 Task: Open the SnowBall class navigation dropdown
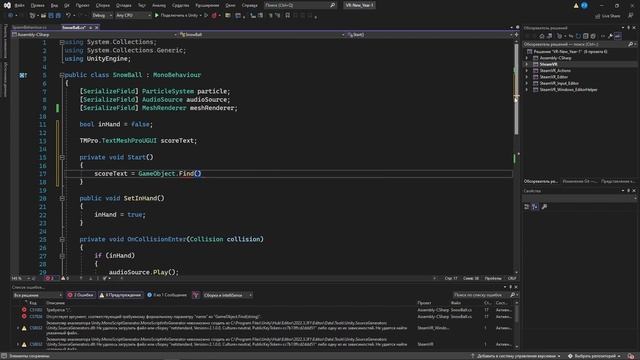[262, 35]
